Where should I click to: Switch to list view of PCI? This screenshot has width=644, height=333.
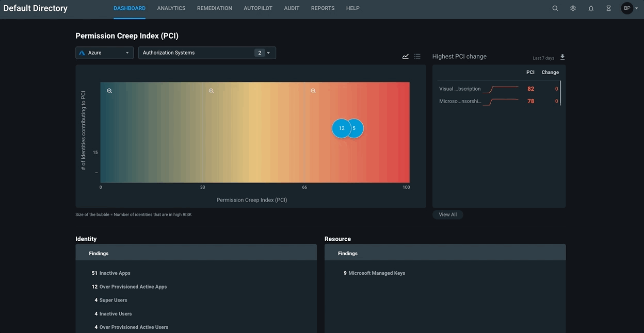click(417, 57)
